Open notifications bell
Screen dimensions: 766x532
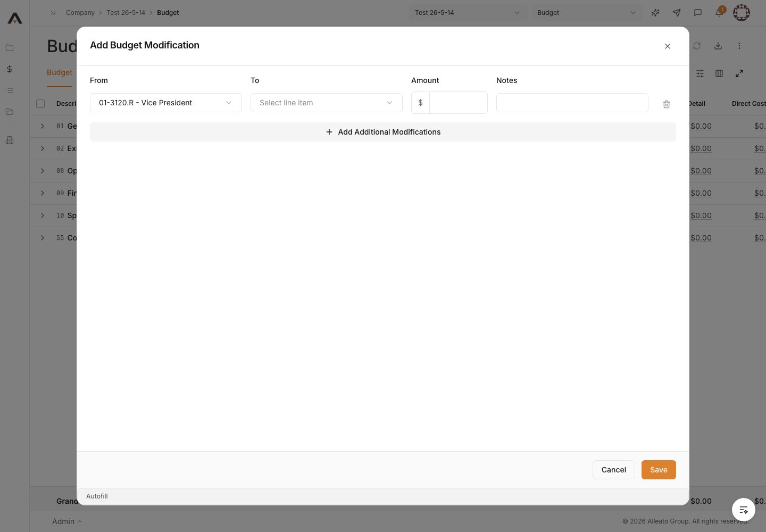point(719,12)
